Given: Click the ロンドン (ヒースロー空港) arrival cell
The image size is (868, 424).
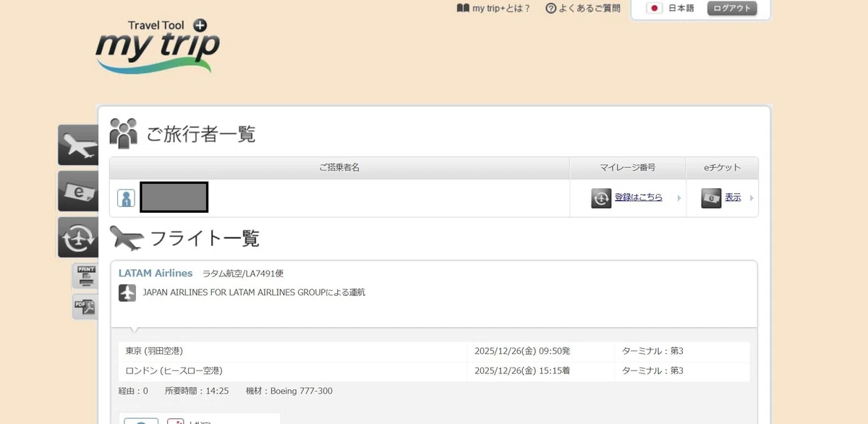Looking at the screenshot, I should coord(293,371).
